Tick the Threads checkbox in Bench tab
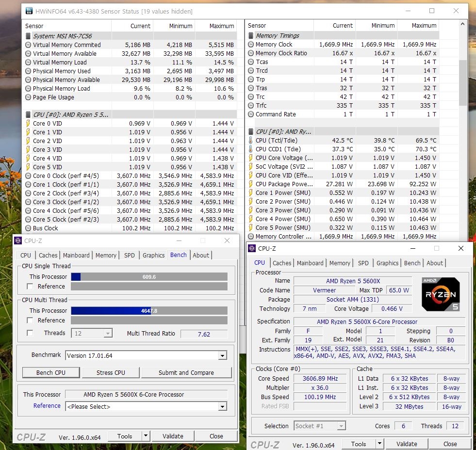 30,333
